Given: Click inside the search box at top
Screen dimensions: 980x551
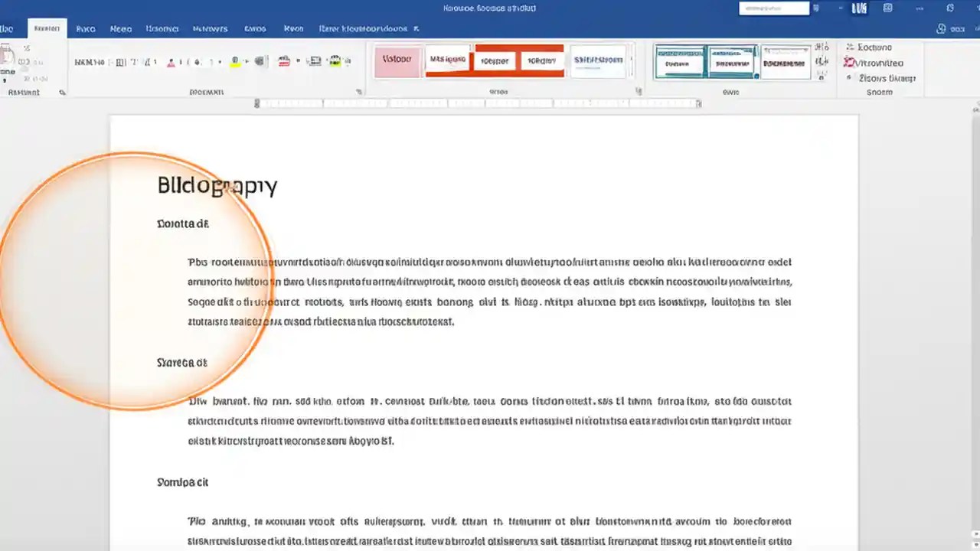Looking at the screenshot, I should click(773, 8).
